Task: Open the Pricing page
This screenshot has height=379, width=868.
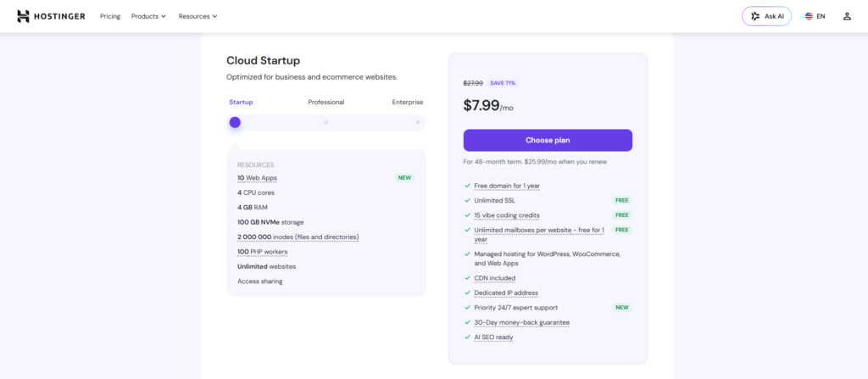Action: [110, 16]
